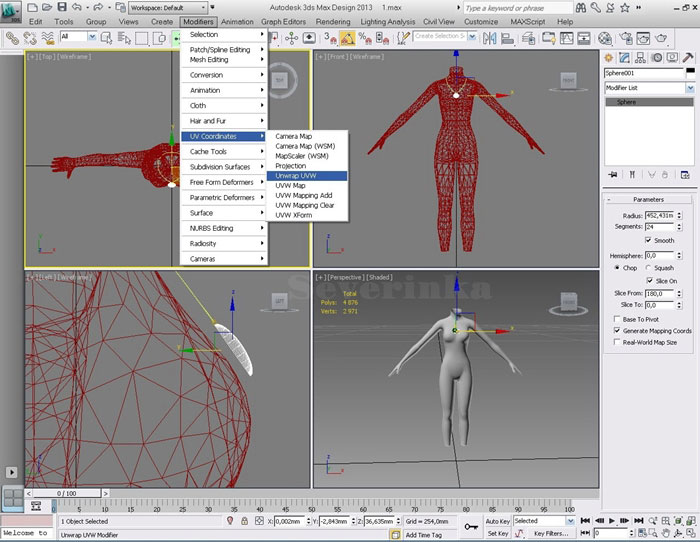Click the Select by Name icon
700x542 pixels.
click(x=124, y=38)
